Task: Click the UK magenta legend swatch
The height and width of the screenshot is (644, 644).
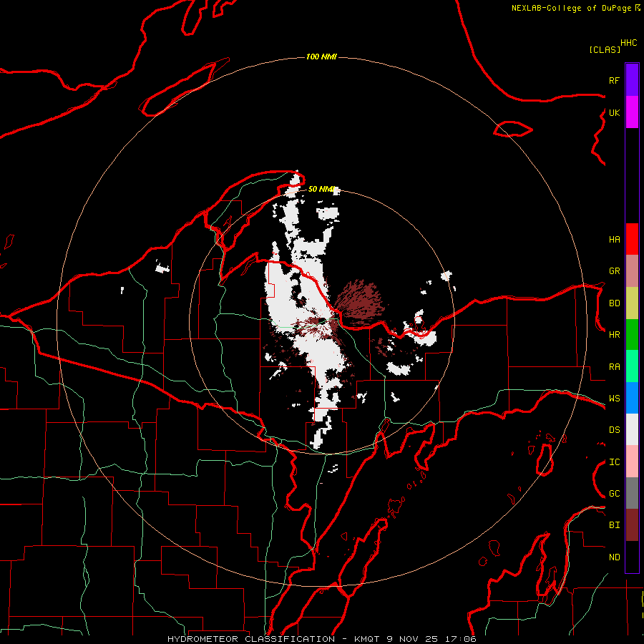Action: [632, 112]
